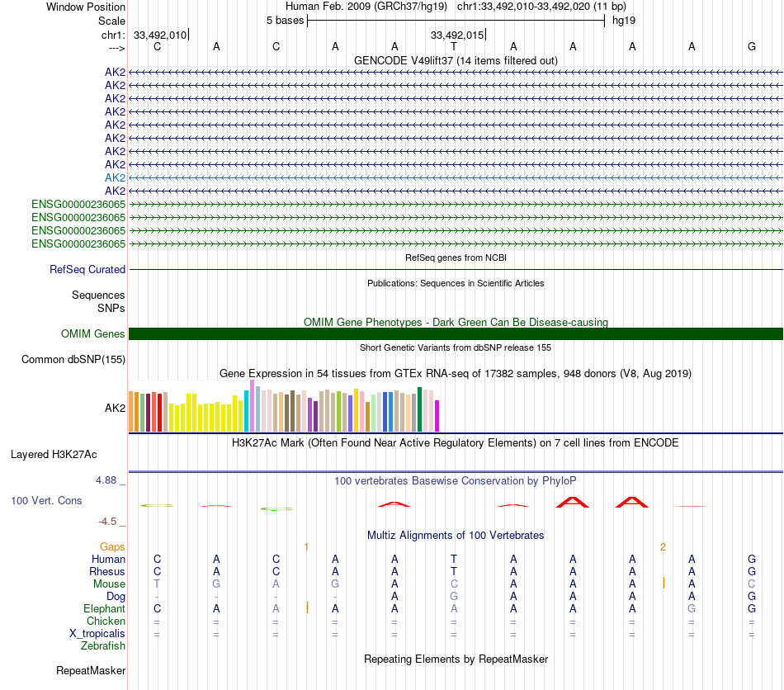Open 100 vertebrates Basewise Conservation by PhyloP title
This screenshot has height=690, width=784.
456,481
